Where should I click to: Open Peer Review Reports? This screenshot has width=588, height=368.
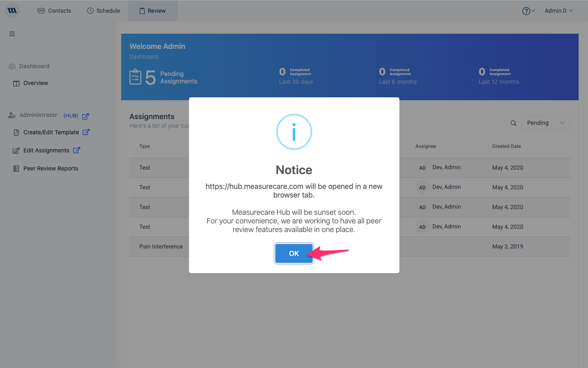pos(51,168)
